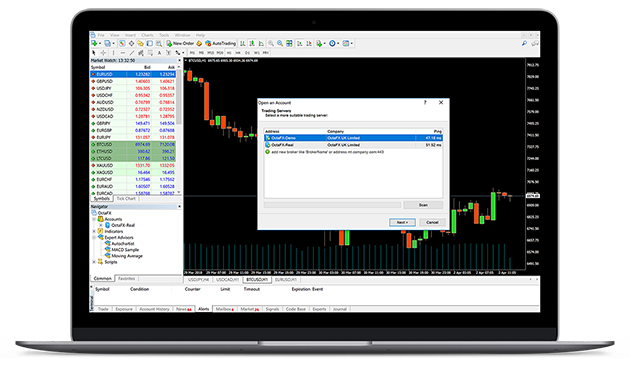This screenshot has width=630, height=379.
Task: Select the M1 timeframe button
Action: point(192,53)
